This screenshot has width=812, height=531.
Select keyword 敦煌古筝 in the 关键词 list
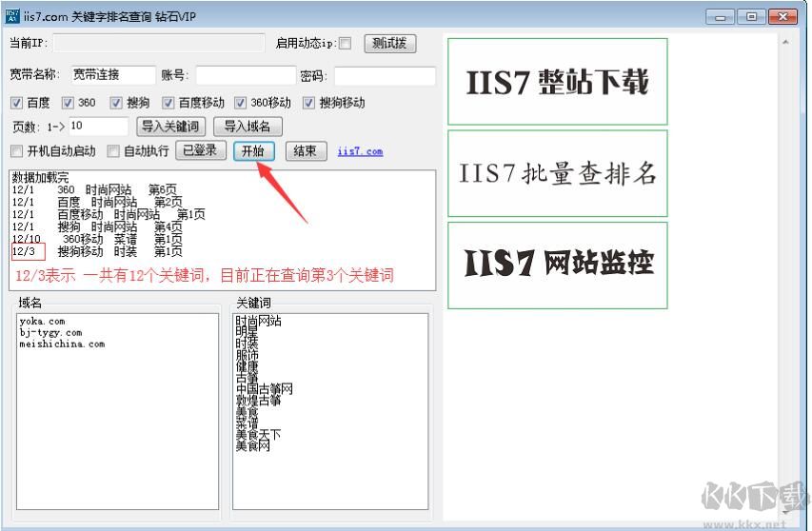coord(258,401)
